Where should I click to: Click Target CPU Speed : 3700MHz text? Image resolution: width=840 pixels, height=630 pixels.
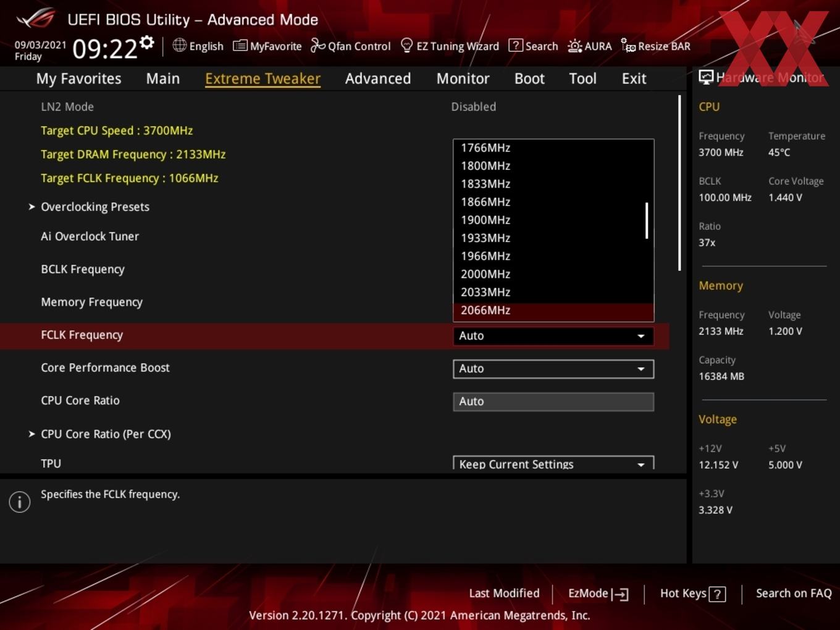117,131
